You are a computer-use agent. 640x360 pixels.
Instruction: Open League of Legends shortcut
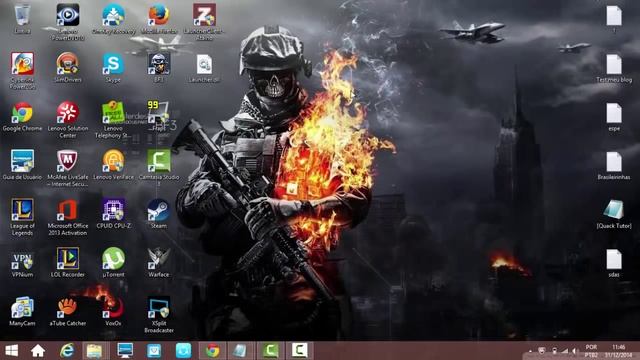22,217
